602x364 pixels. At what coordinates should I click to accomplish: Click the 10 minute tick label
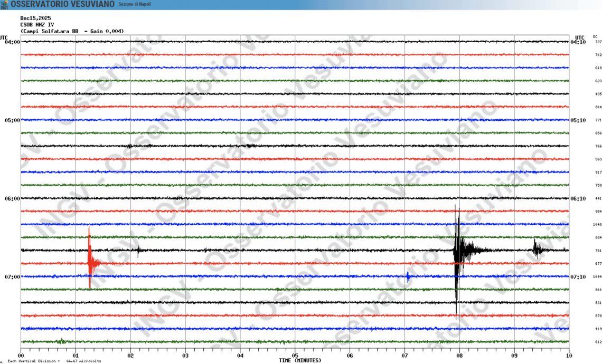click(569, 356)
